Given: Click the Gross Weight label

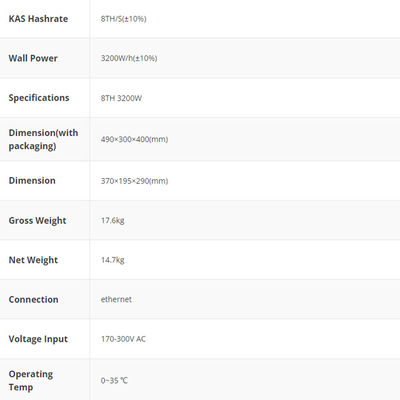Looking at the screenshot, I should 37,220.
